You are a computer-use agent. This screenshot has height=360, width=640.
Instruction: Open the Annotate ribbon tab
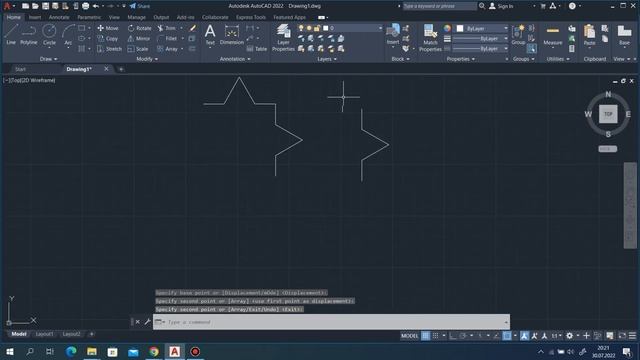59,17
